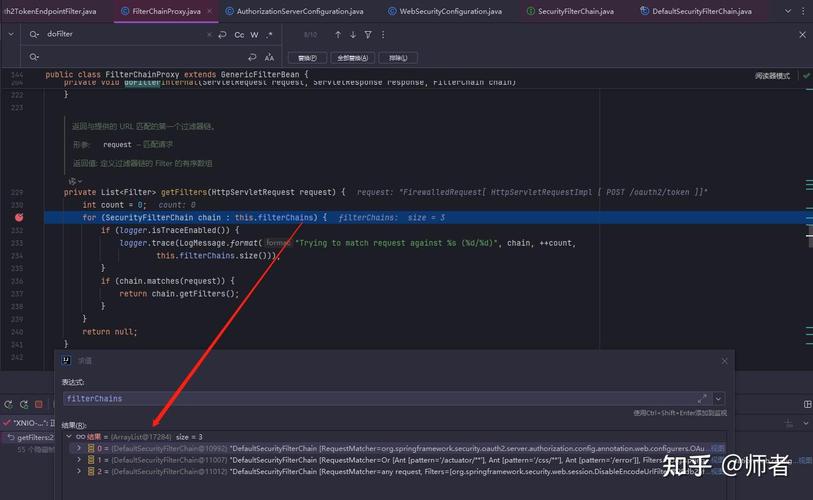Insert new line in the search field
This screenshot has height=500, width=813.
pyautogui.click(x=222, y=35)
